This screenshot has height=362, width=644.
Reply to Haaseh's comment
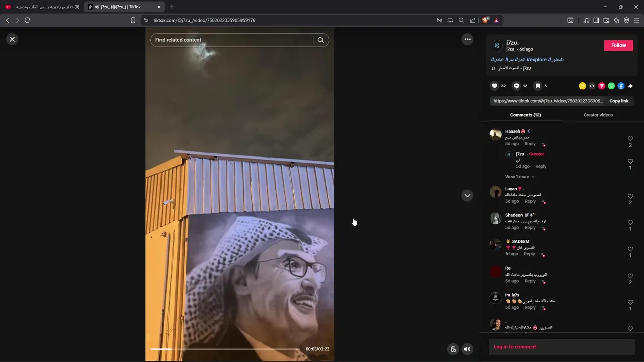(530, 144)
